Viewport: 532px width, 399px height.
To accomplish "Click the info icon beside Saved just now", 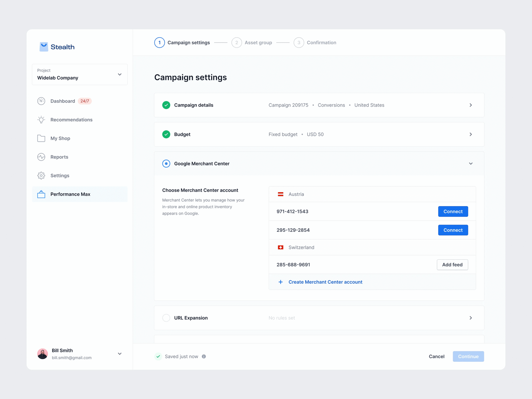I will pos(204,356).
